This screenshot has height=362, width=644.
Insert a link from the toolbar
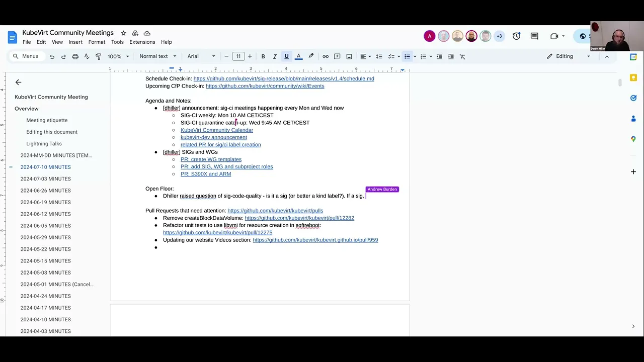(326, 56)
